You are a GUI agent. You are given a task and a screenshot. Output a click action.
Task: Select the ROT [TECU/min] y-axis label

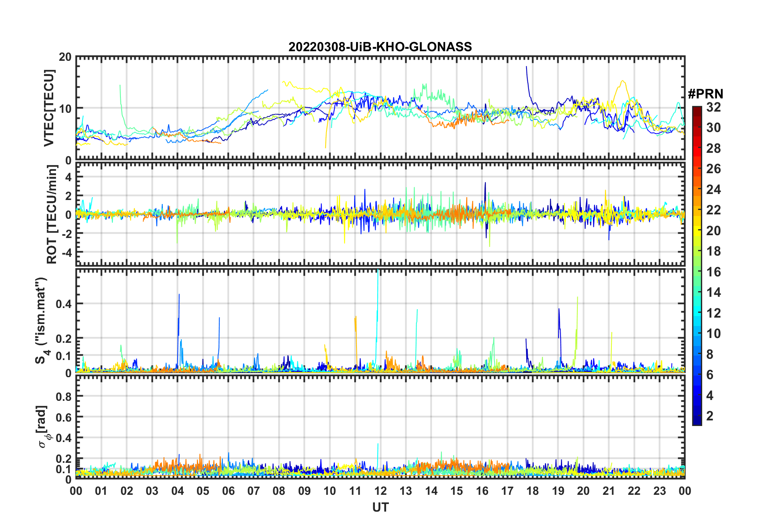click(52, 214)
